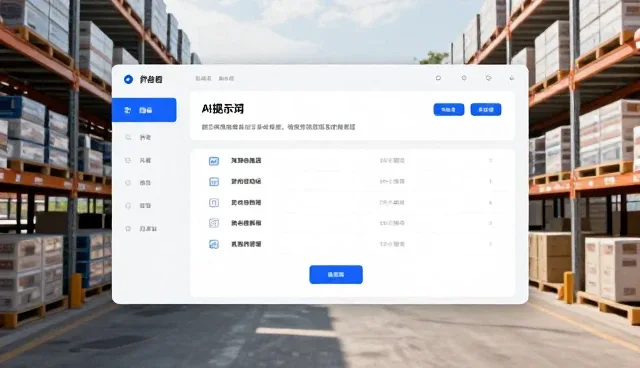
Task: Click the left blue button beside AI提示词 heading
Action: pos(449,109)
